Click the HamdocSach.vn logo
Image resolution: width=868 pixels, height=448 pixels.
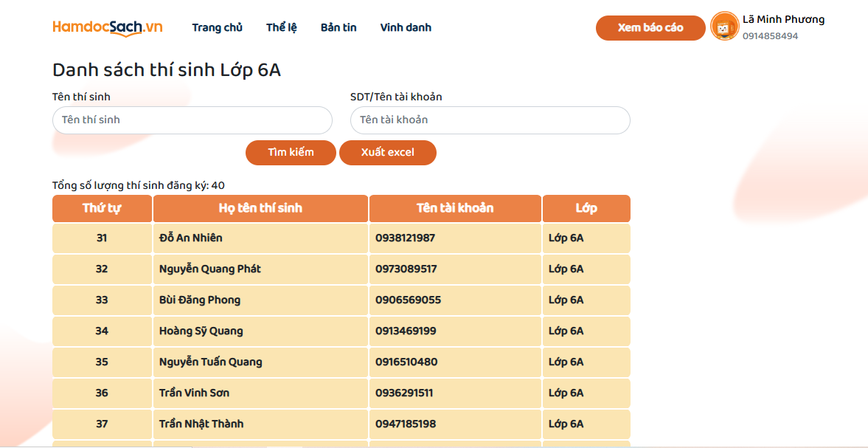tap(107, 27)
